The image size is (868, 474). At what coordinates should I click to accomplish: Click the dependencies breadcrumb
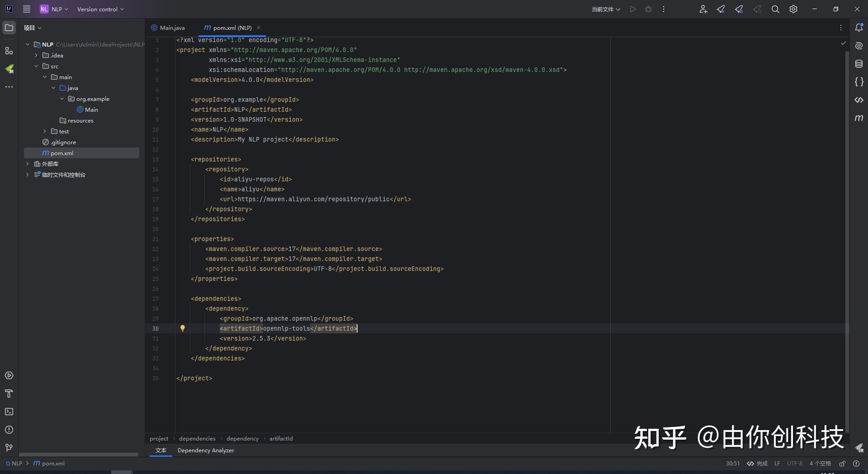coord(197,438)
